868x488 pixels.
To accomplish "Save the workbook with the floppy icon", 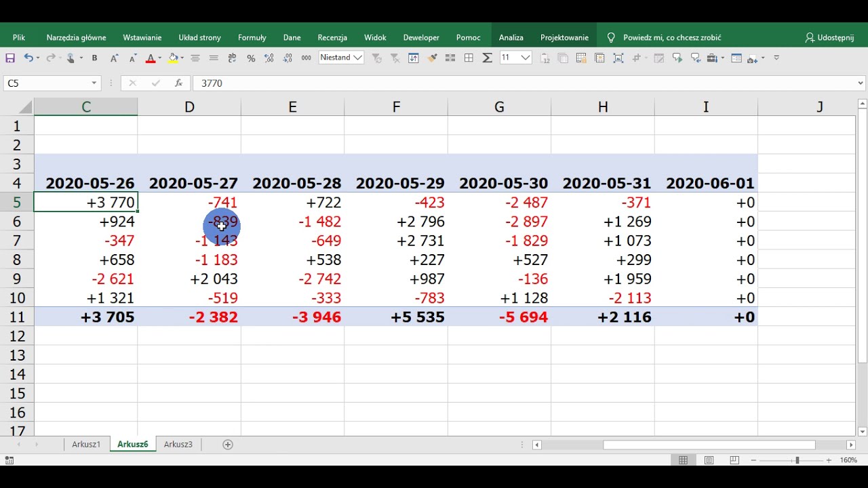I will tap(10, 58).
